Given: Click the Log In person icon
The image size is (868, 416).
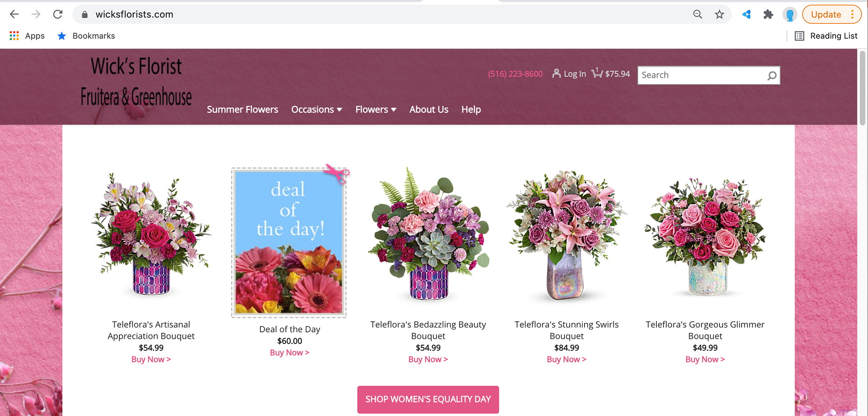Looking at the screenshot, I should 556,73.
